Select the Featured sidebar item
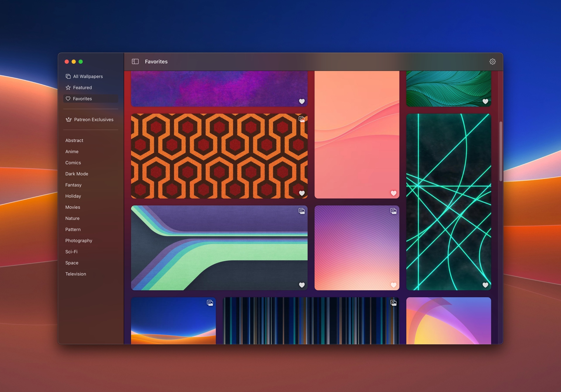This screenshot has width=561, height=392. 82,87
